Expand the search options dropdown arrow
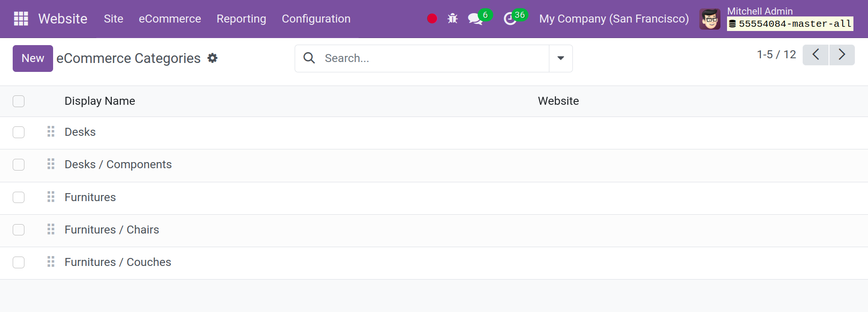The width and height of the screenshot is (868, 312). (561, 58)
